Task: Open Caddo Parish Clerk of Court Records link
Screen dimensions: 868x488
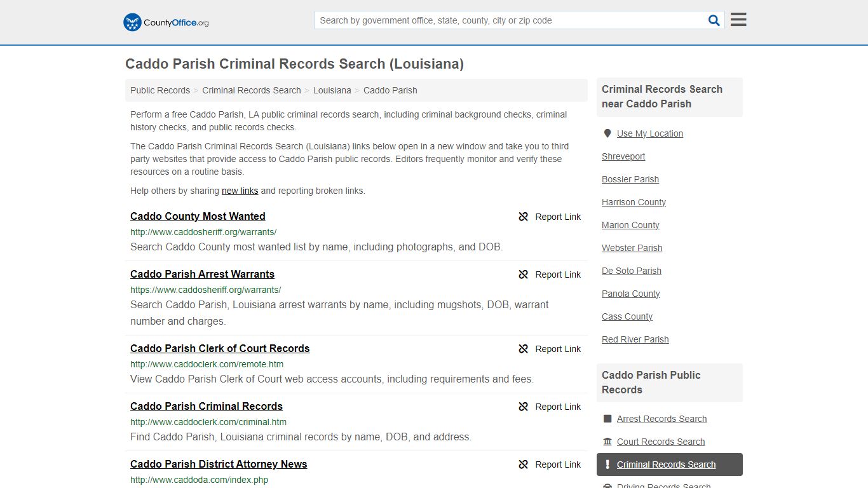Action: pos(220,348)
